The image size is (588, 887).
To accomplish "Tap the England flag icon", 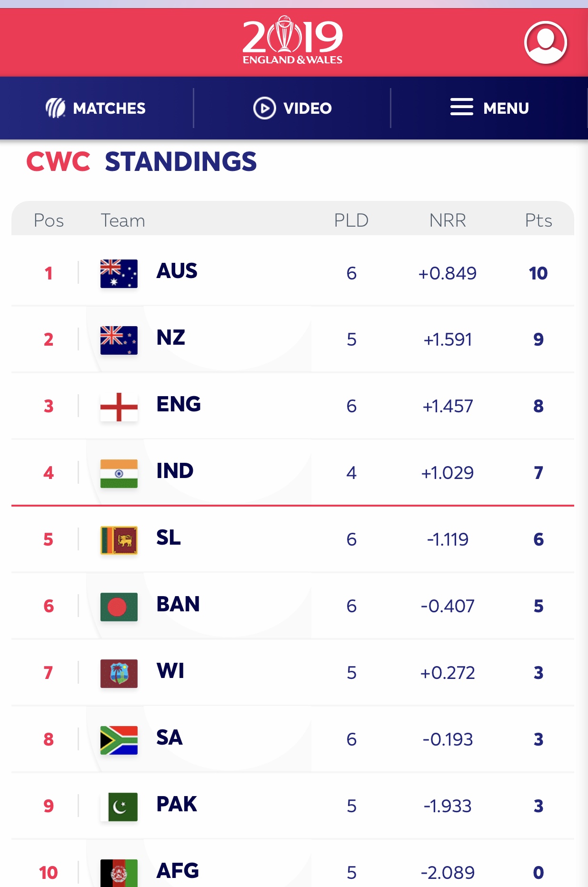I will point(119,407).
